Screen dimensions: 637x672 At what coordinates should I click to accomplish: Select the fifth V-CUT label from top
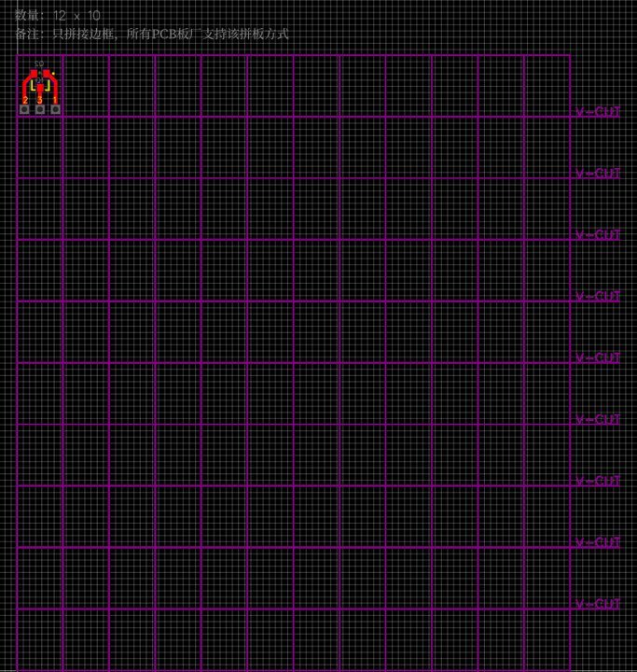598,357
